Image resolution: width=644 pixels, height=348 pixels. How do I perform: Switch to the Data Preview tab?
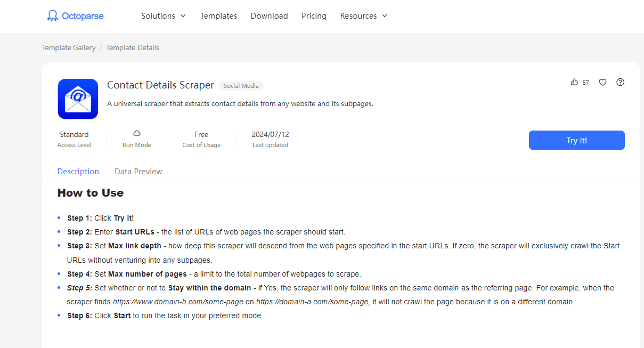(x=138, y=172)
